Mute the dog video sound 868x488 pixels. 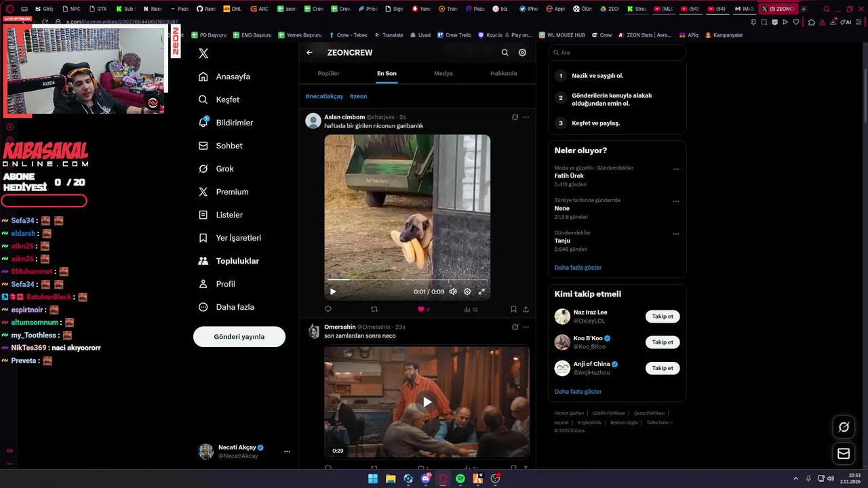coord(453,291)
